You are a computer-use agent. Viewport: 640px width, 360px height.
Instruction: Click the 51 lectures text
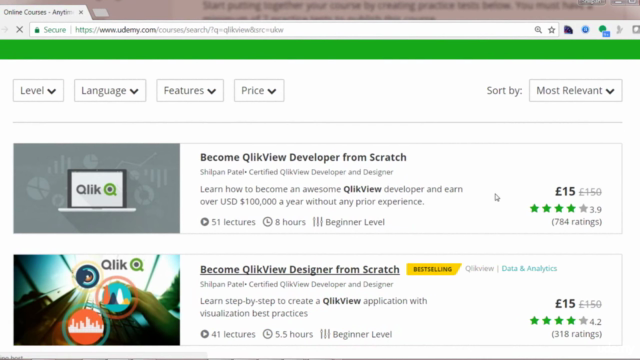click(233, 222)
